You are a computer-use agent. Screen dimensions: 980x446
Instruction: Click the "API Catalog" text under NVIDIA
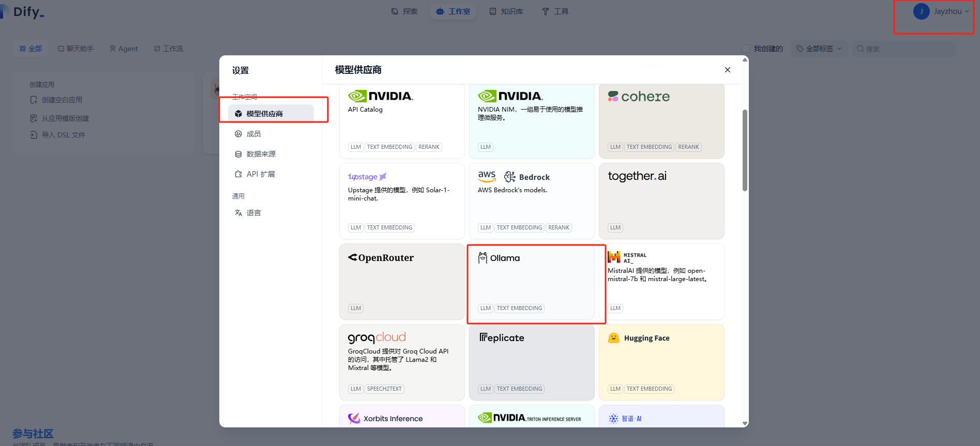tap(365, 110)
